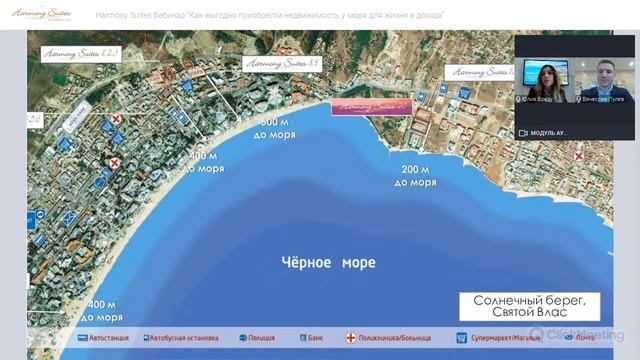
Task: Open Вячеслав Пулев's video thumbnail
Action: point(605,80)
